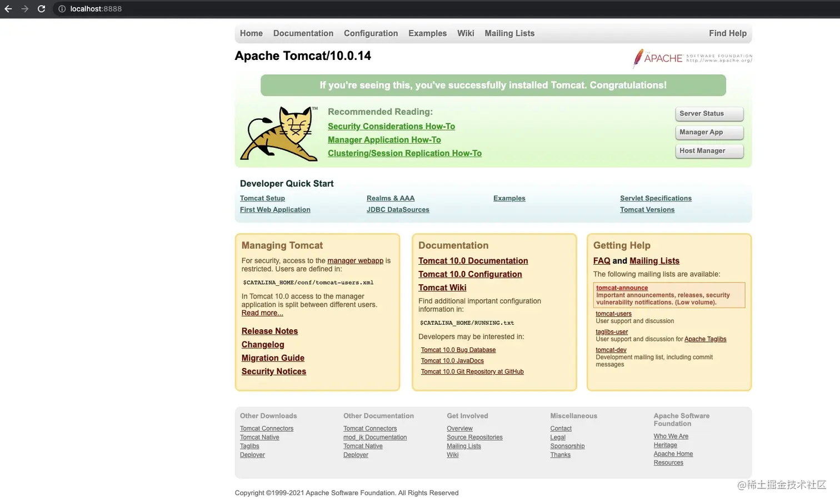This screenshot has width=840, height=504.
Task: Open the Tomcat Wiki link
Action: pyautogui.click(x=442, y=288)
